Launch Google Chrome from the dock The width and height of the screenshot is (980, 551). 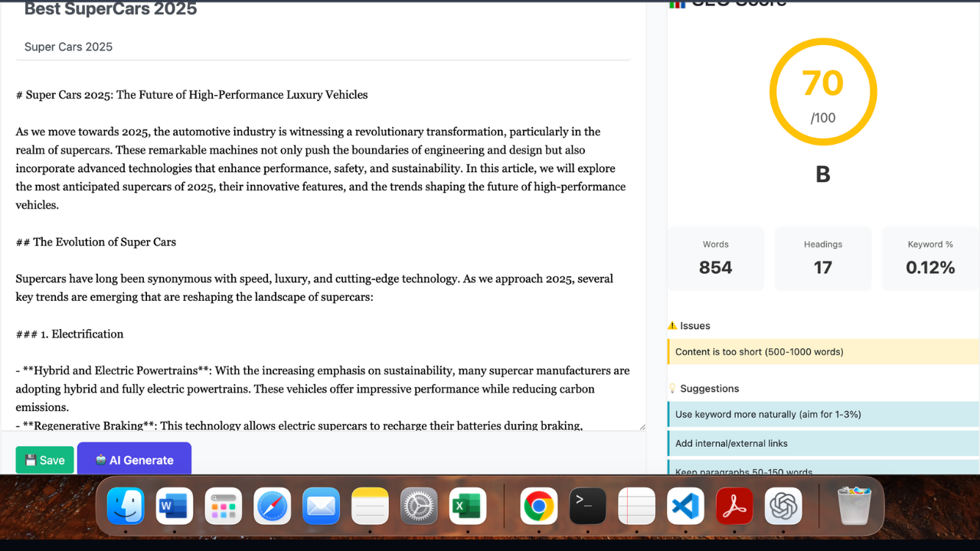pyautogui.click(x=538, y=506)
